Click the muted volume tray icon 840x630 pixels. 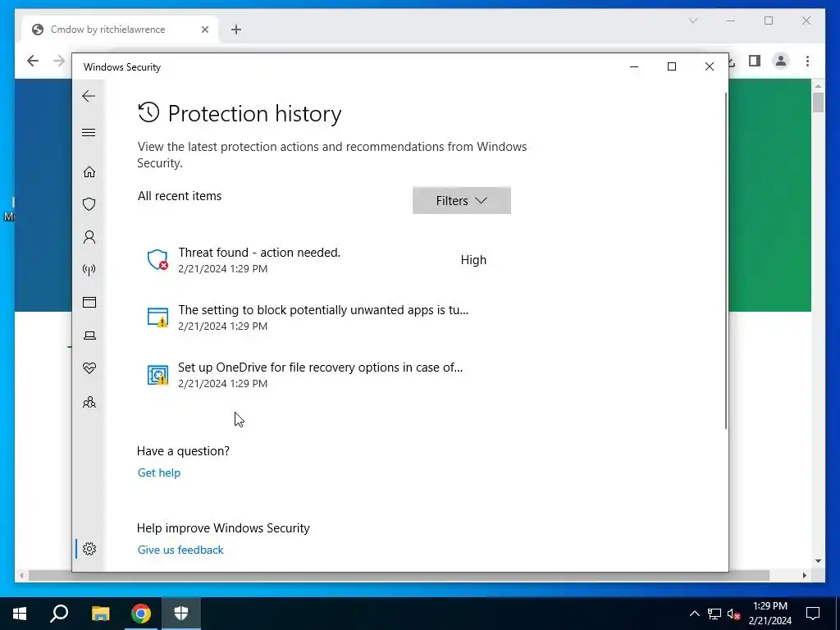[x=733, y=614]
